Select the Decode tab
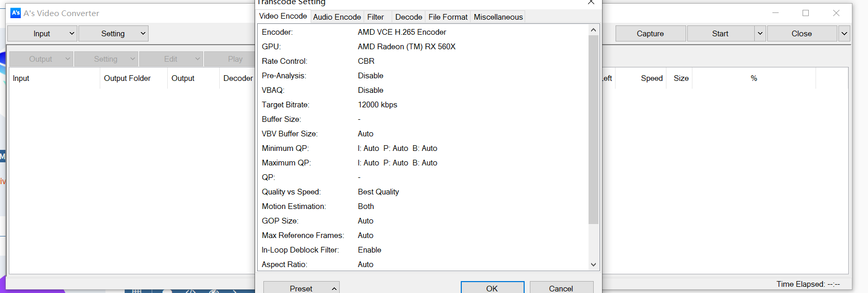 click(x=408, y=17)
